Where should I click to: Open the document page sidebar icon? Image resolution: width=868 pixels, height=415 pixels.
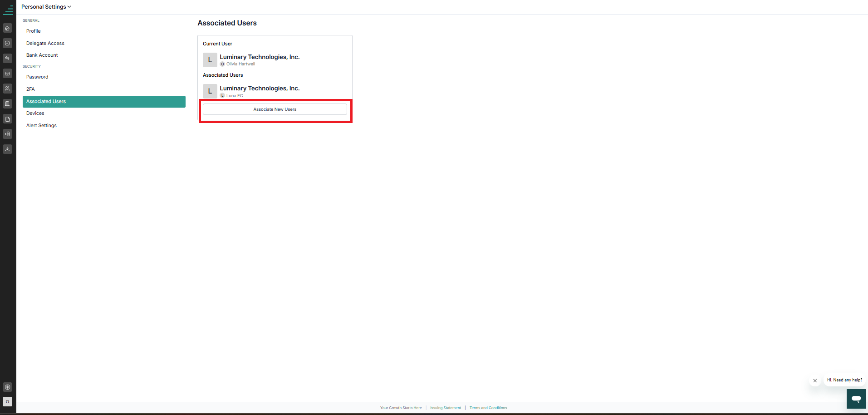(x=7, y=119)
